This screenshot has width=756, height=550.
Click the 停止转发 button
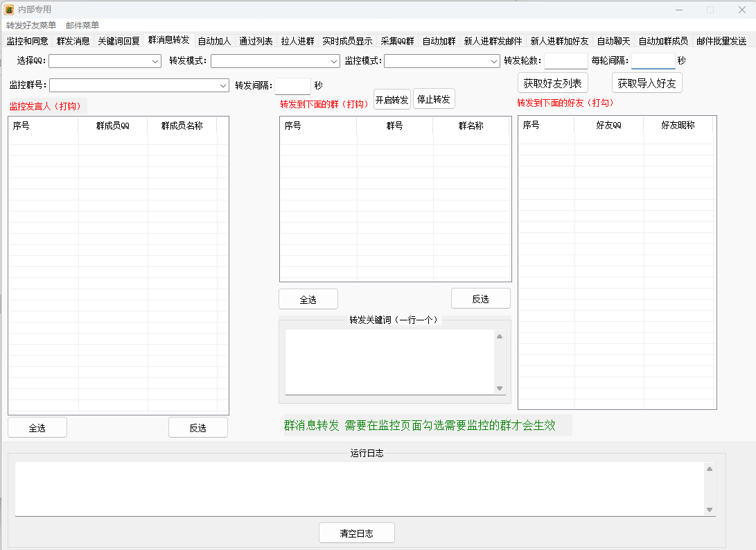point(434,99)
